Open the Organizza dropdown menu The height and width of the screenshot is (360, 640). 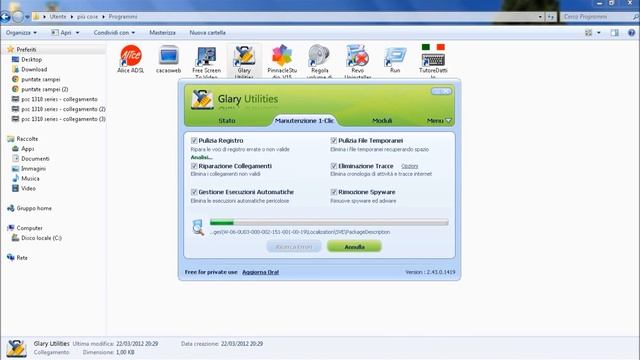pos(21,33)
